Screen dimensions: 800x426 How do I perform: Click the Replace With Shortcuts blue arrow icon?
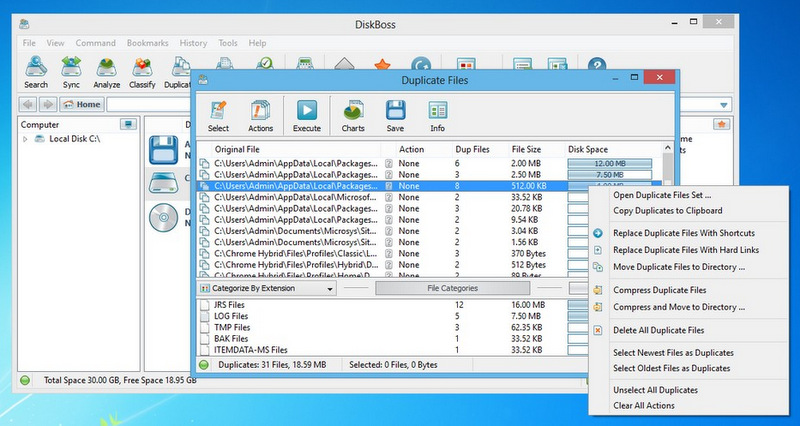[597, 233]
